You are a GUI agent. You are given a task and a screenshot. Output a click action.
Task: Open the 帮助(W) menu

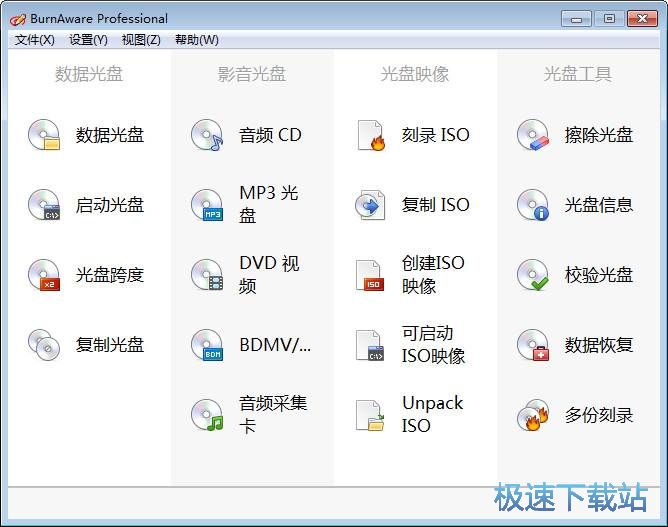[197, 40]
